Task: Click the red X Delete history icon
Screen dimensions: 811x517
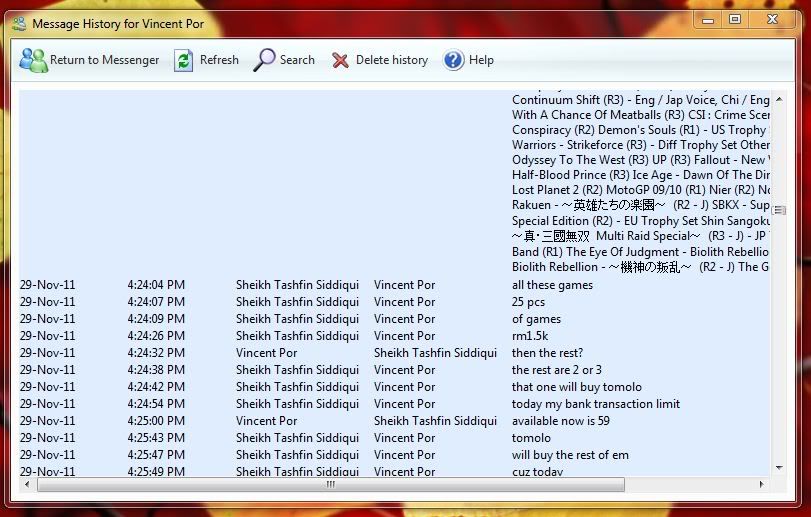Action: coord(341,60)
